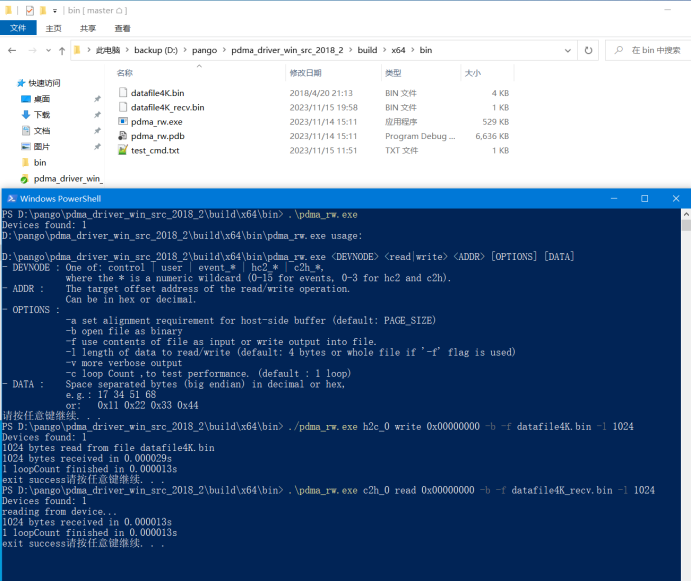The width and height of the screenshot is (692, 582).
Task: Open the 文件 (File) menu
Action: [x=18, y=29]
